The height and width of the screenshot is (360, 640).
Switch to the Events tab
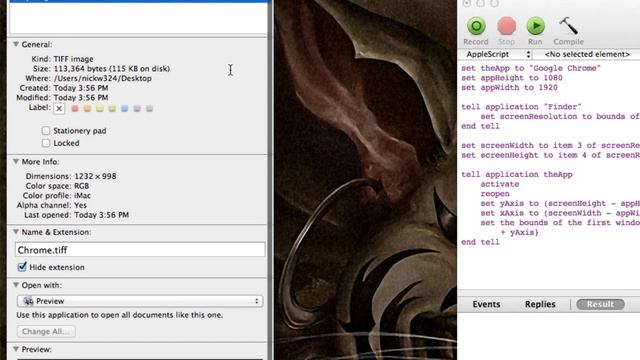pos(486,304)
